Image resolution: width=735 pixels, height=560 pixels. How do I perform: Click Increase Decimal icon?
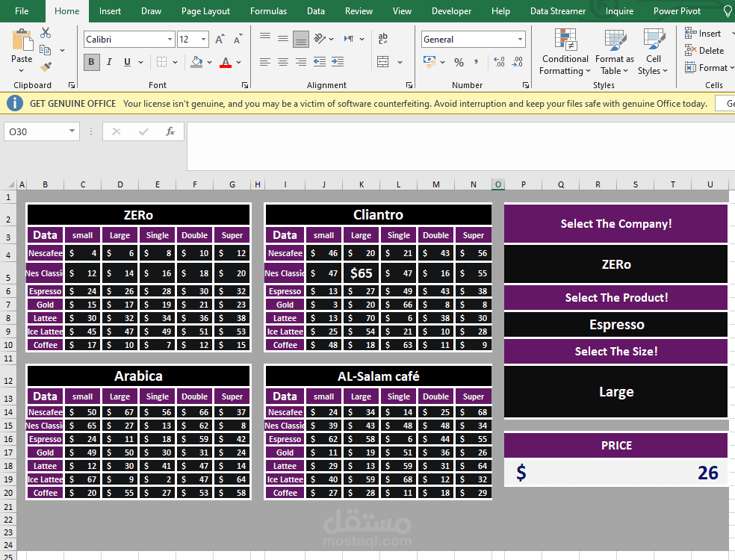coord(499,62)
